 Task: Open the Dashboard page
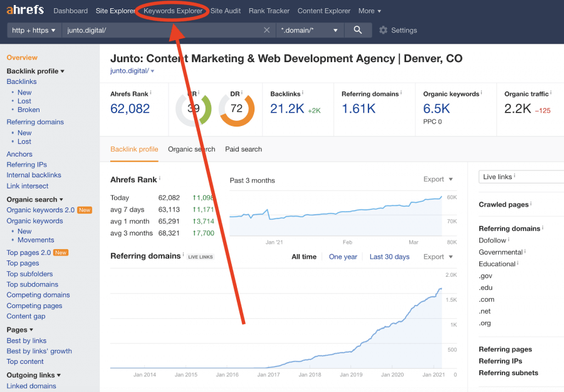coord(70,11)
